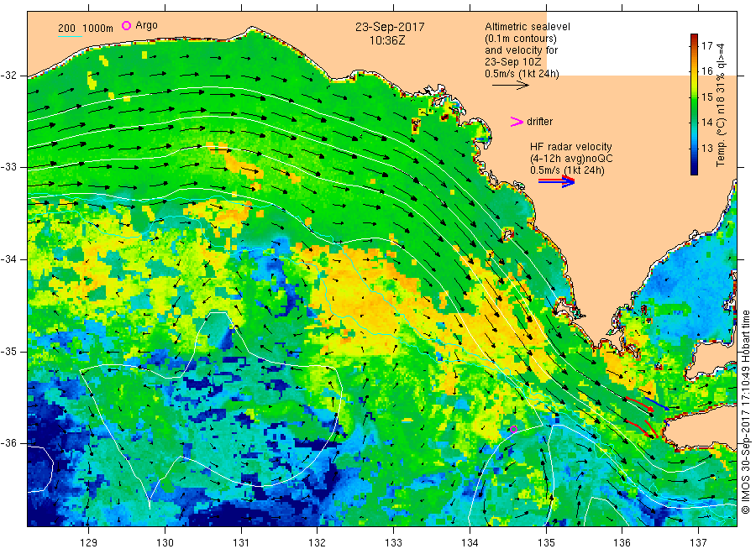756x554 pixels.
Task: Click the date label 23-Sep-2017
Action: click(x=390, y=27)
